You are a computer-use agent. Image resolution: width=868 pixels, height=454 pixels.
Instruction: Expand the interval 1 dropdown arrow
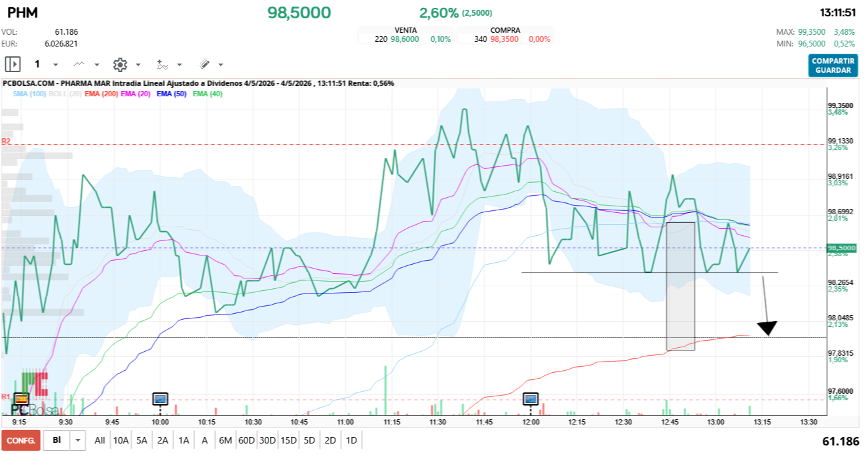(56, 65)
